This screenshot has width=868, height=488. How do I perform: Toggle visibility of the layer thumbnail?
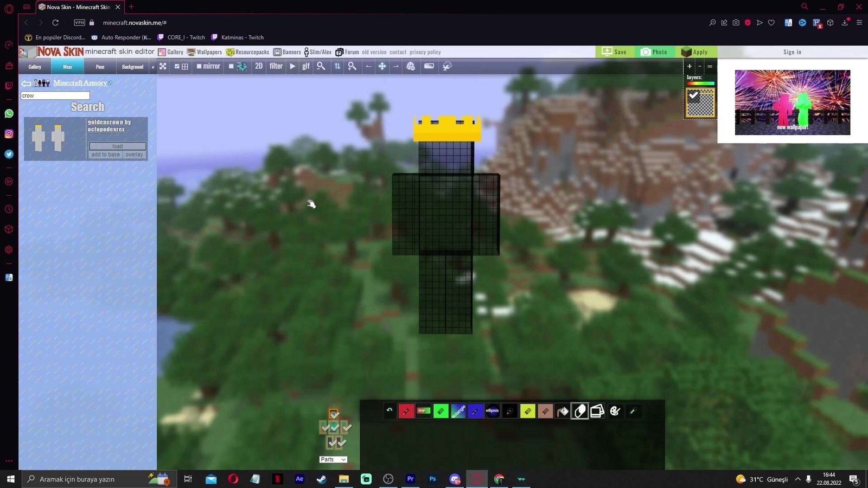pyautogui.click(x=693, y=95)
